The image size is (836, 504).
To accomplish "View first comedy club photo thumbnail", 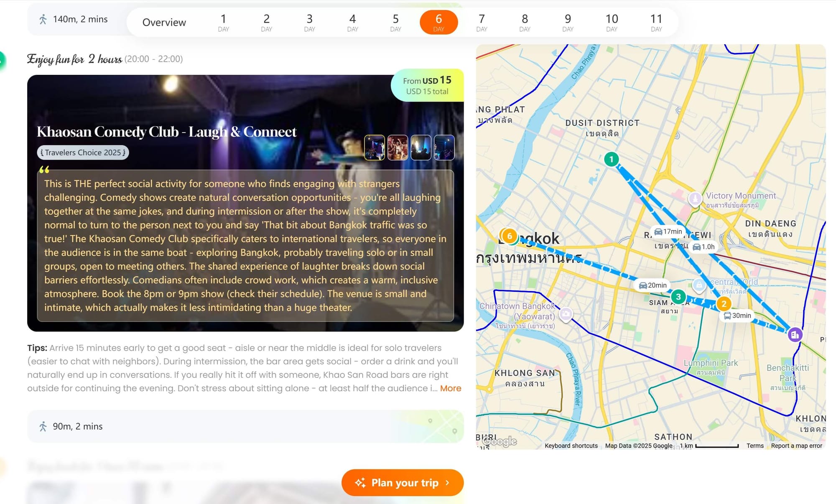I will click(x=374, y=148).
